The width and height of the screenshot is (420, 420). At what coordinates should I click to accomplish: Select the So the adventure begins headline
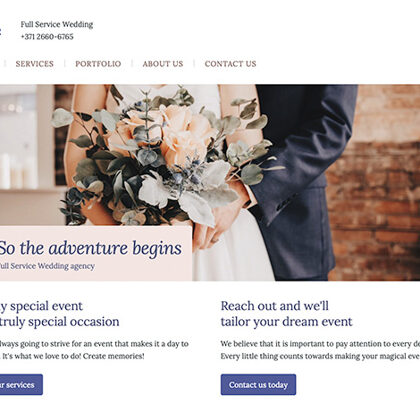coord(91,248)
